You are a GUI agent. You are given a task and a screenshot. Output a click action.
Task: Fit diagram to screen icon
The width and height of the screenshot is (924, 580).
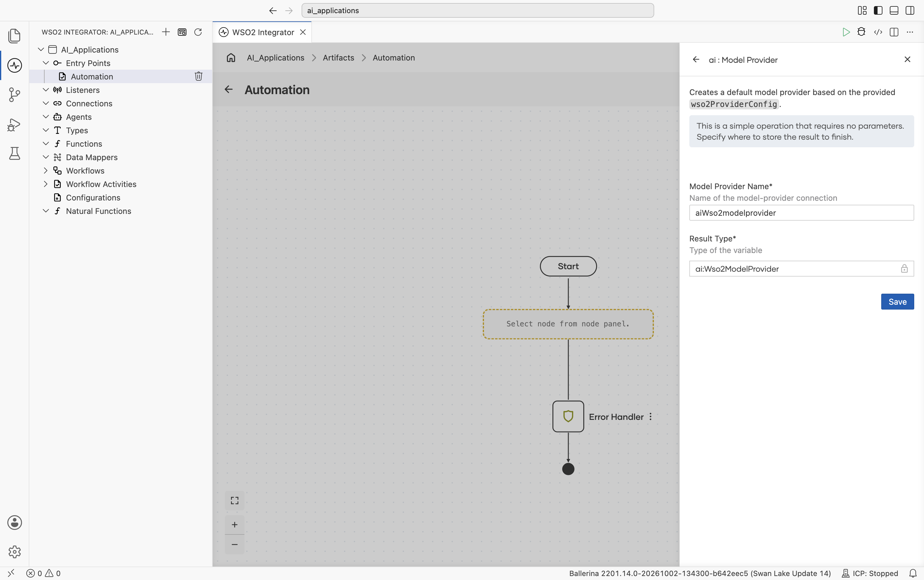coord(235,500)
